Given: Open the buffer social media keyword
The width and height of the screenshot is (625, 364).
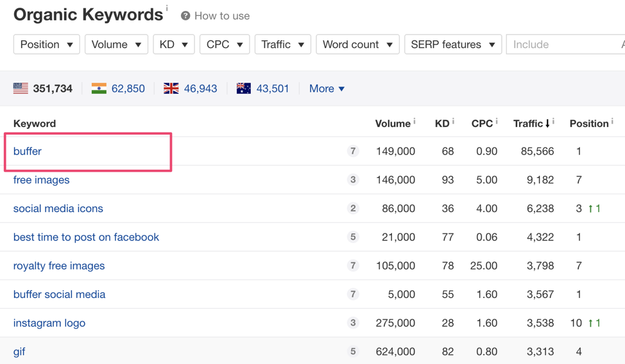Looking at the screenshot, I should click(x=60, y=294).
